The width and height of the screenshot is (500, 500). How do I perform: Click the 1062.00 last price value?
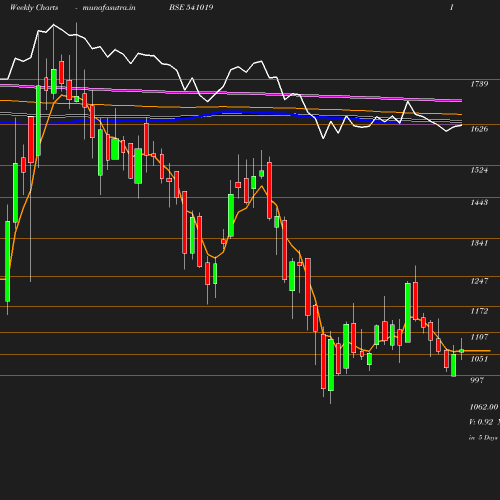click(x=484, y=407)
